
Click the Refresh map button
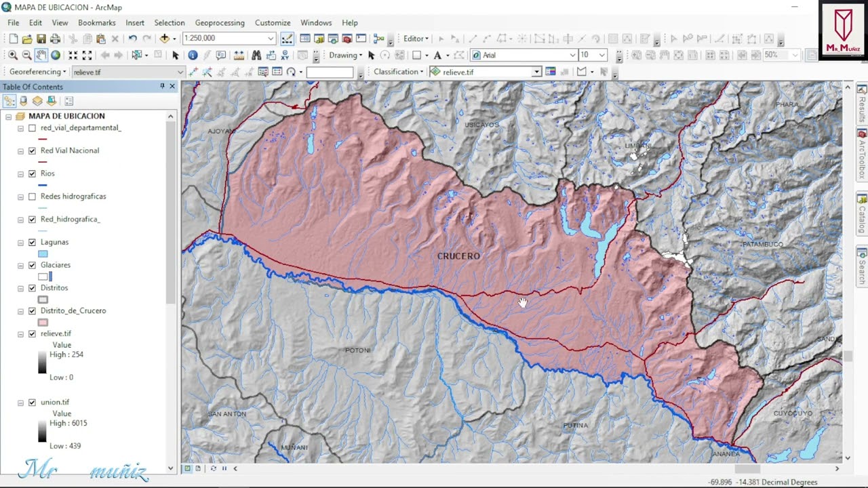[213, 468]
